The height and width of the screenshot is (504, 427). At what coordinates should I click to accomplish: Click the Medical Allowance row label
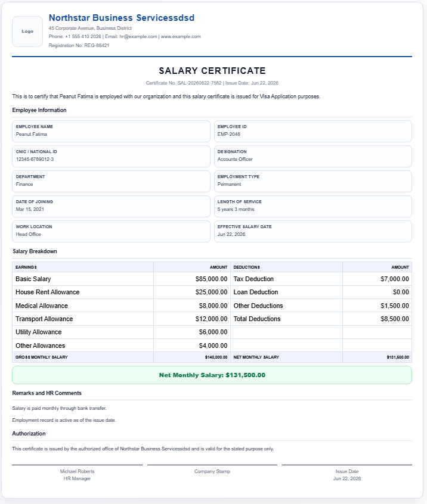tap(42, 306)
